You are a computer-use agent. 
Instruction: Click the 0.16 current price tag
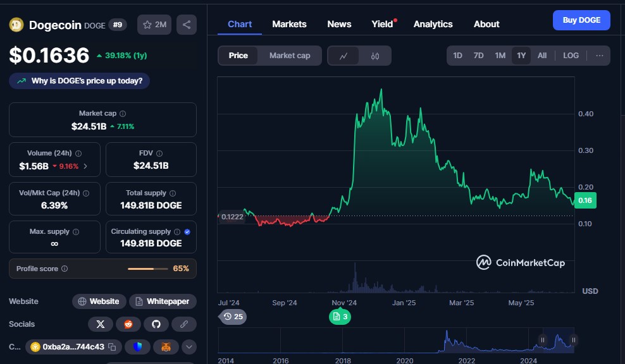point(585,200)
